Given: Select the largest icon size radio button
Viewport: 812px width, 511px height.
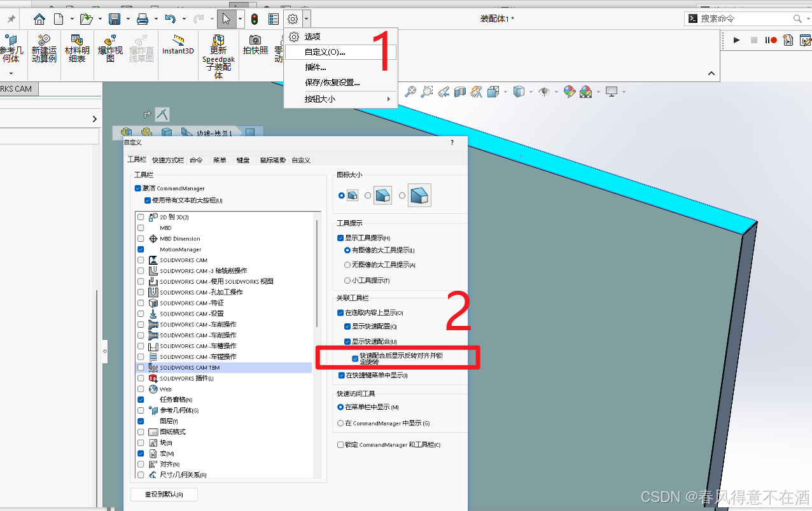Looking at the screenshot, I should point(402,195).
